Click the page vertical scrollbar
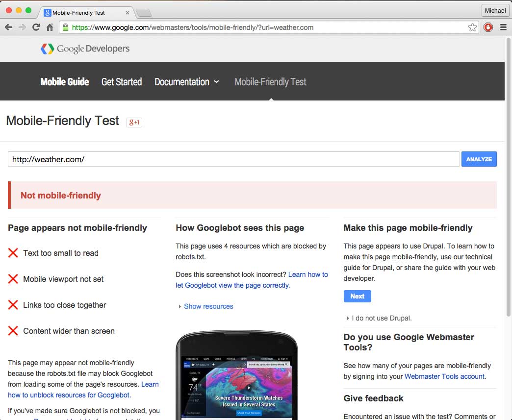 [508, 176]
